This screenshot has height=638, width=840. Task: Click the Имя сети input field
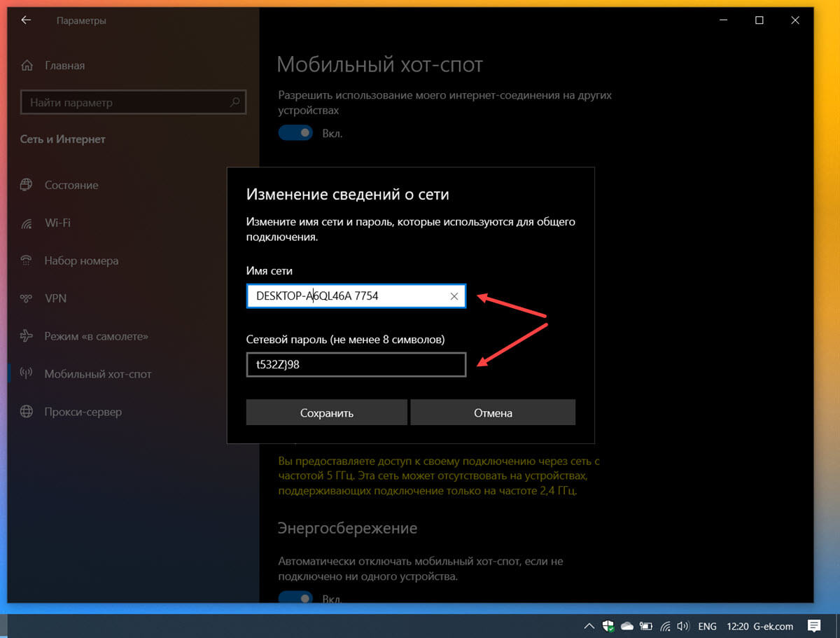click(x=356, y=296)
